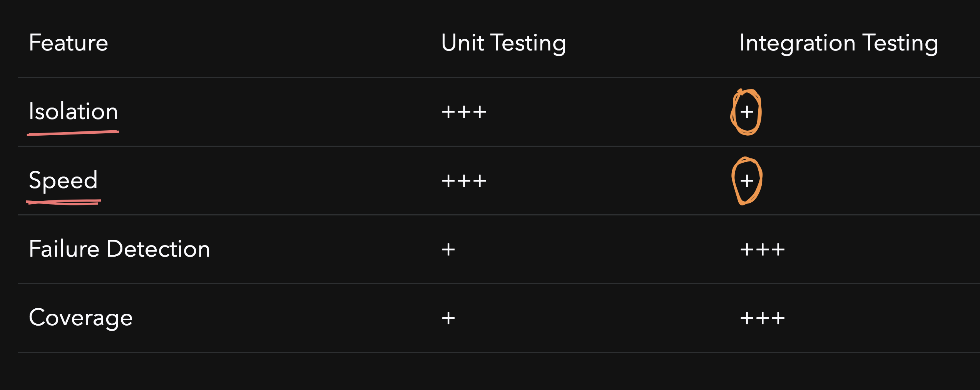Viewport: 980px width, 390px height.
Task: Click the red underline beneath Speed
Action: (64, 202)
